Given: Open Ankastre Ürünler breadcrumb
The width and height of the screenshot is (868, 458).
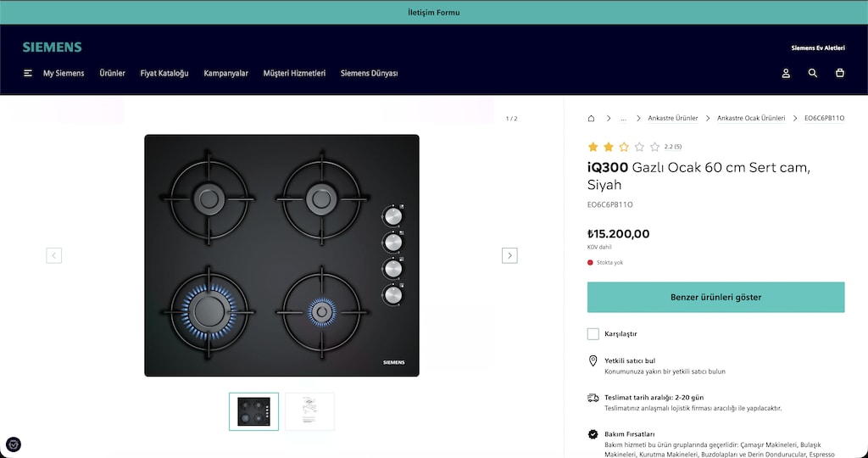Looking at the screenshot, I should click(672, 118).
